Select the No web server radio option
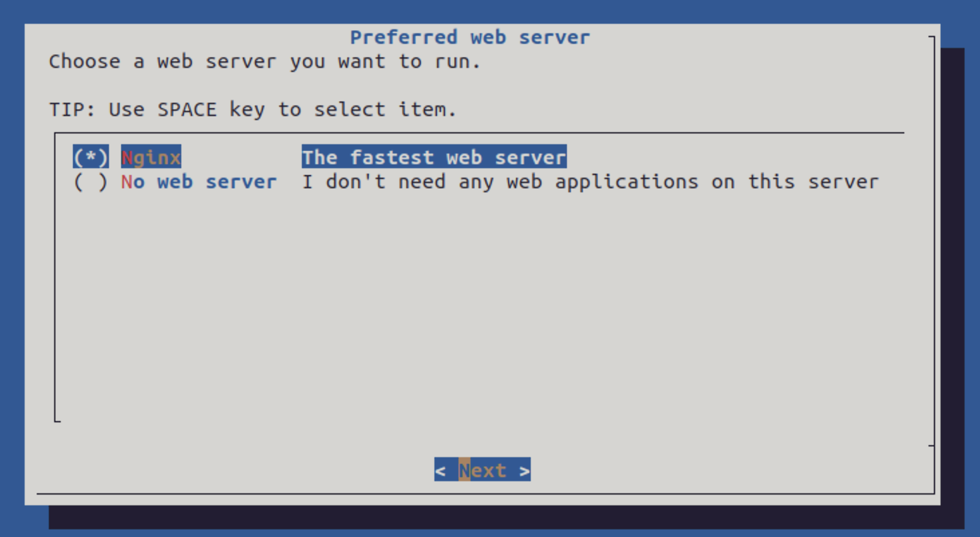This screenshot has height=537, width=980. tap(91, 181)
